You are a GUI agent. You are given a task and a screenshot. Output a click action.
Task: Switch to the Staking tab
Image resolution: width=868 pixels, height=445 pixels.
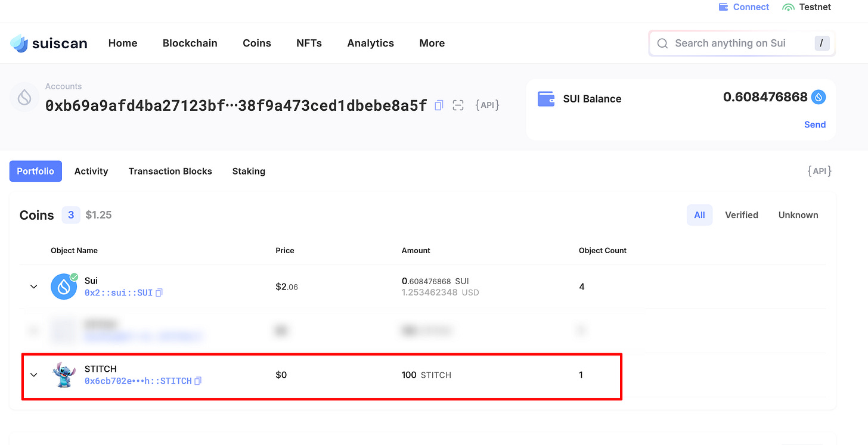click(249, 171)
